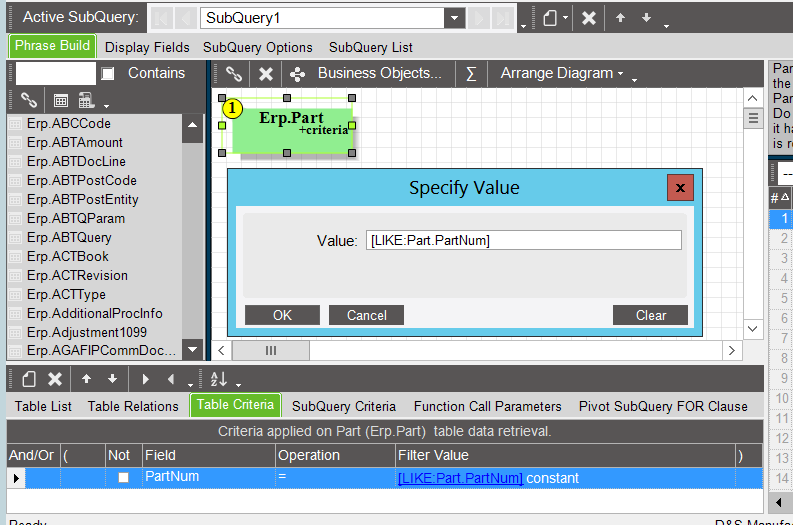793x525 pixels.
Task: Click the calculator-table icon in left panel
Action: [x=86, y=100]
